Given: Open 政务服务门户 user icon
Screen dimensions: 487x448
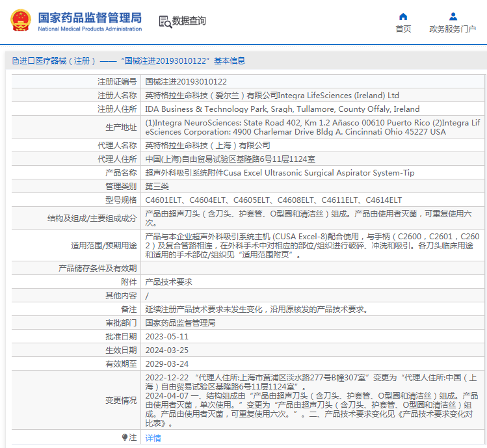Looking at the screenshot, I should click(x=453, y=16).
